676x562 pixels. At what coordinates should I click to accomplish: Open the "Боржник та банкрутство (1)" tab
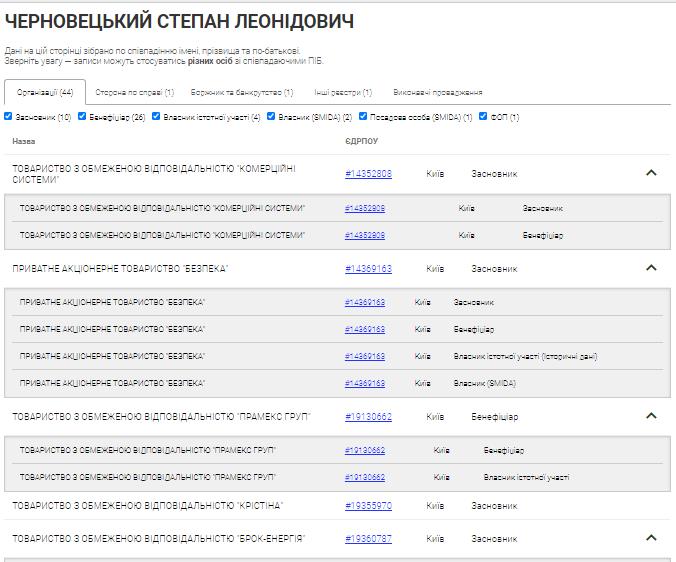(x=242, y=92)
